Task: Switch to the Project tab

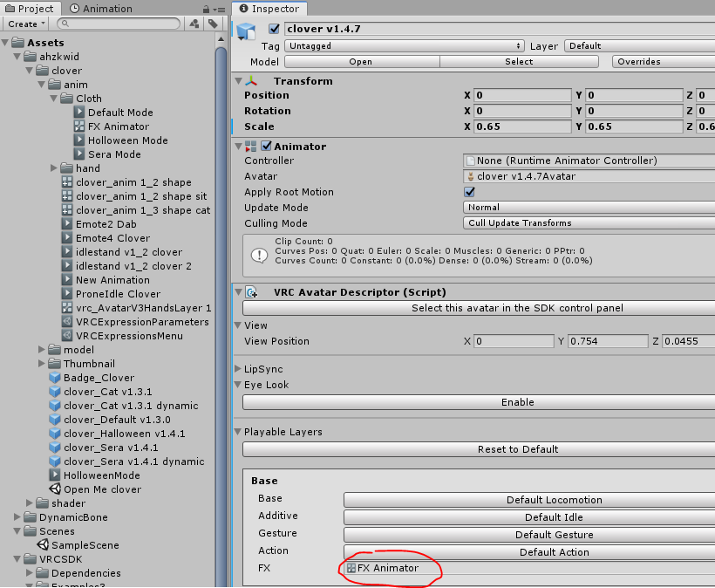Action: click(30, 8)
